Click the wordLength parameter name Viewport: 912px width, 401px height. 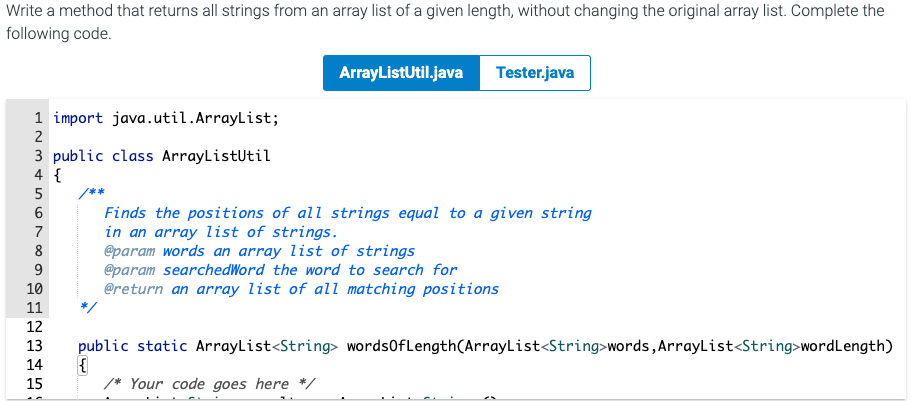pyautogui.click(x=842, y=346)
